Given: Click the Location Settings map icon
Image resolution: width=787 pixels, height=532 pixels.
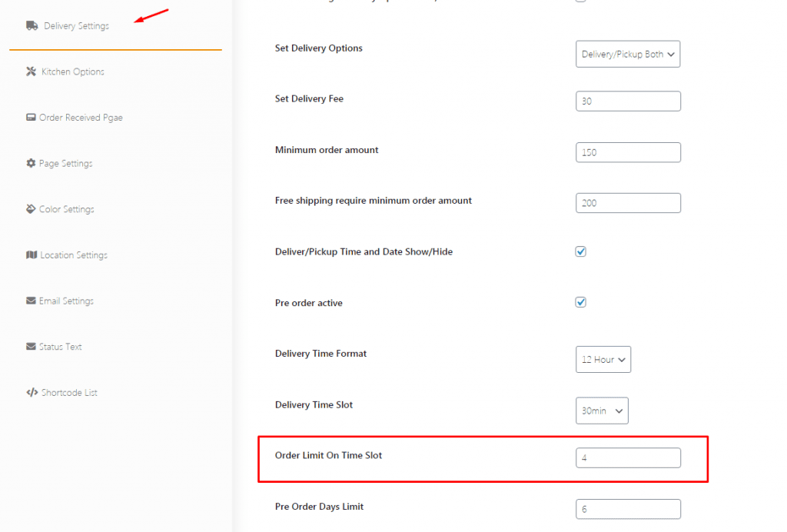Looking at the screenshot, I should coord(32,254).
